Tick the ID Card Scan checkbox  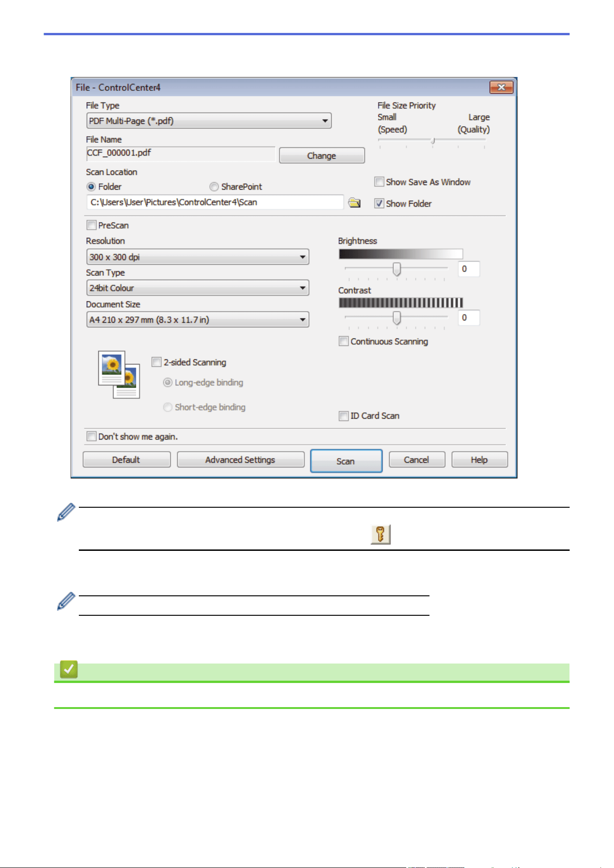coord(344,416)
